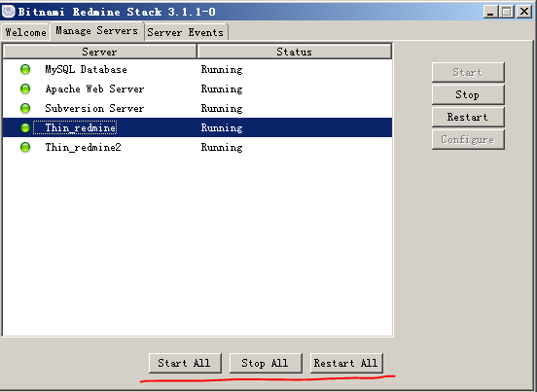Click the Server column header
Image resolution: width=537 pixels, height=392 pixels.
tap(99, 52)
